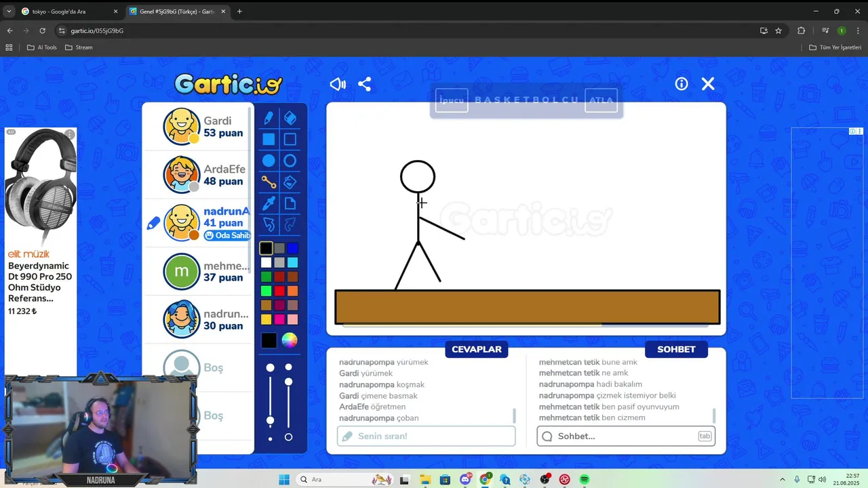This screenshot has height=488, width=868.
Task: Click the ATLA skip button
Action: pos(601,100)
